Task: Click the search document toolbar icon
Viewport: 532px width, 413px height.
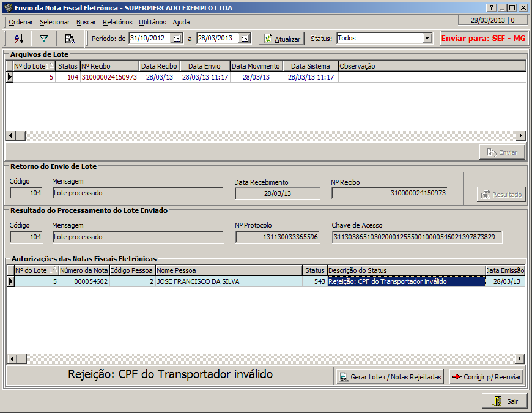Action: 70,39
